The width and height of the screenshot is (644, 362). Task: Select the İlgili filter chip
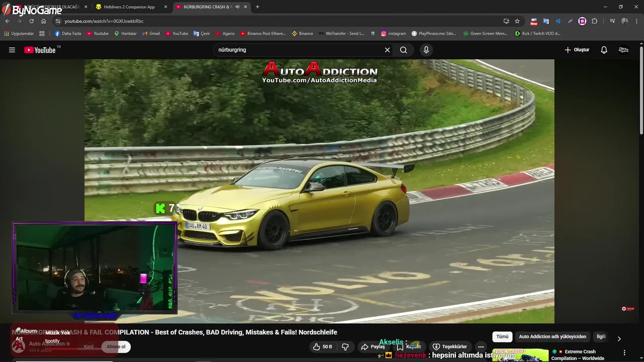601,336
